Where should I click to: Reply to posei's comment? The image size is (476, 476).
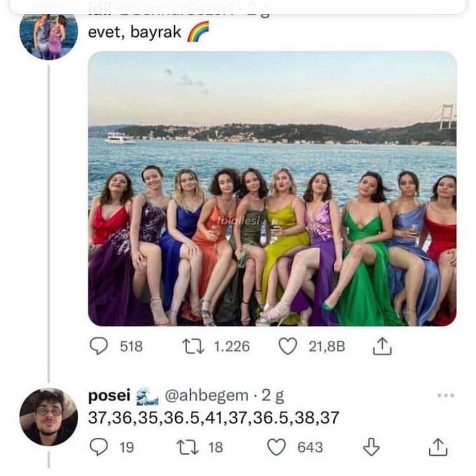pyautogui.click(x=99, y=447)
